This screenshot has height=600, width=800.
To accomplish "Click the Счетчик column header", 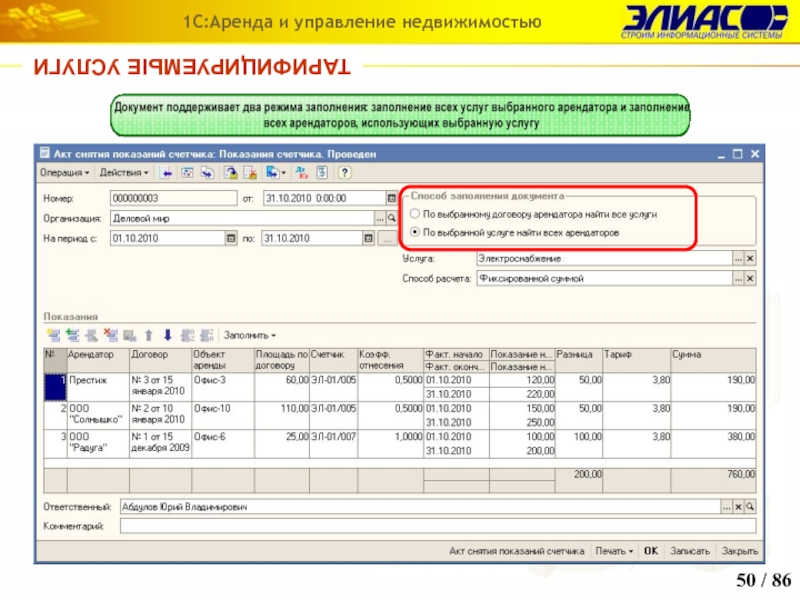I will click(334, 360).
